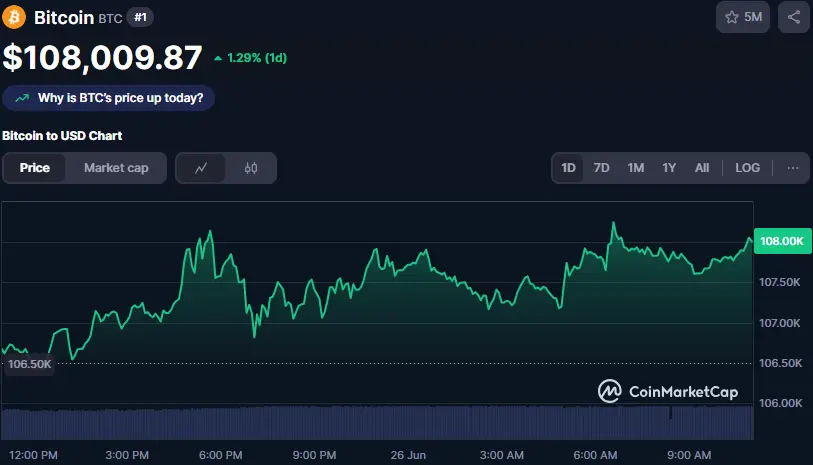Open 'Why is BTC's price up today?'
813x465 pixels.
pos(108,98)
